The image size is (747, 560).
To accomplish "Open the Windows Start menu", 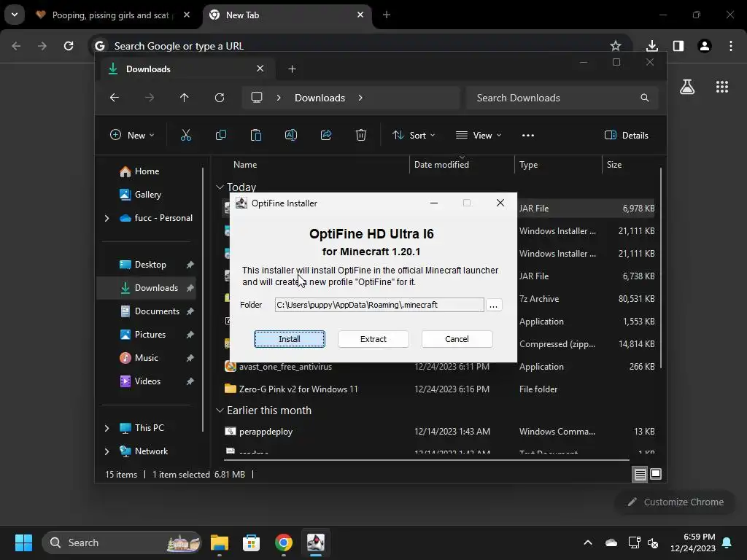I will click(23, 542).
